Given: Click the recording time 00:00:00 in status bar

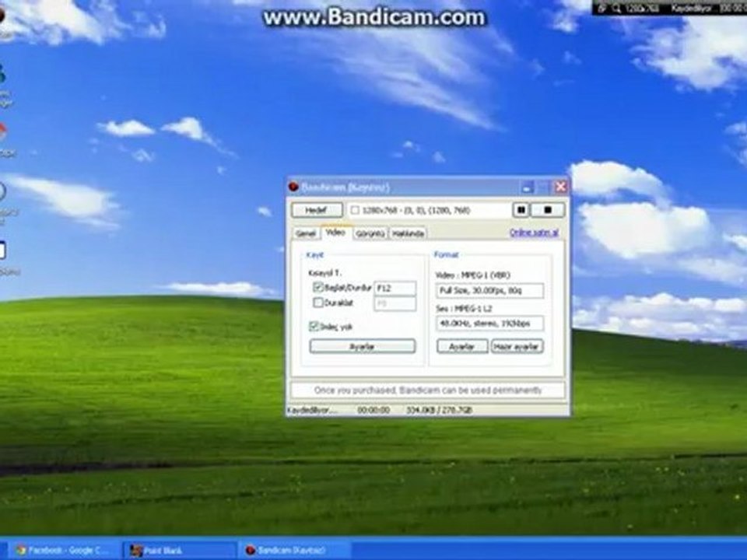Looking at the screenshot, I should (373, 410).
